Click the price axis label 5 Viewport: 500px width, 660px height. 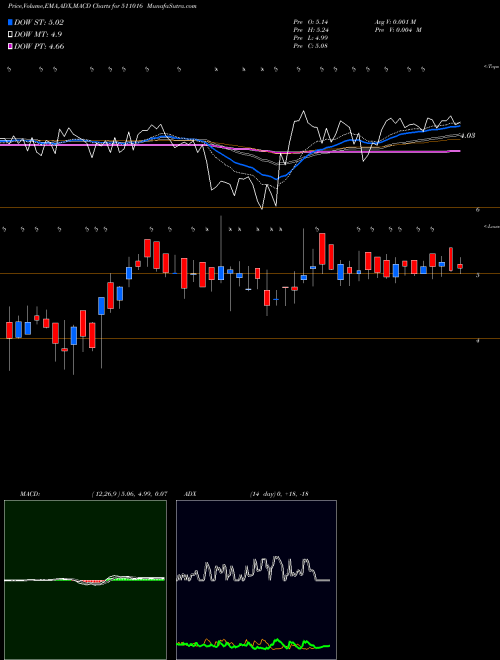[478, 276]
